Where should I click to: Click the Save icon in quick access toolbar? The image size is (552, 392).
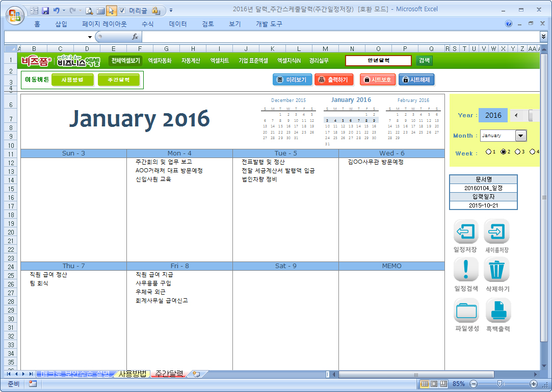pyautogui.click(x=45, y=11)
